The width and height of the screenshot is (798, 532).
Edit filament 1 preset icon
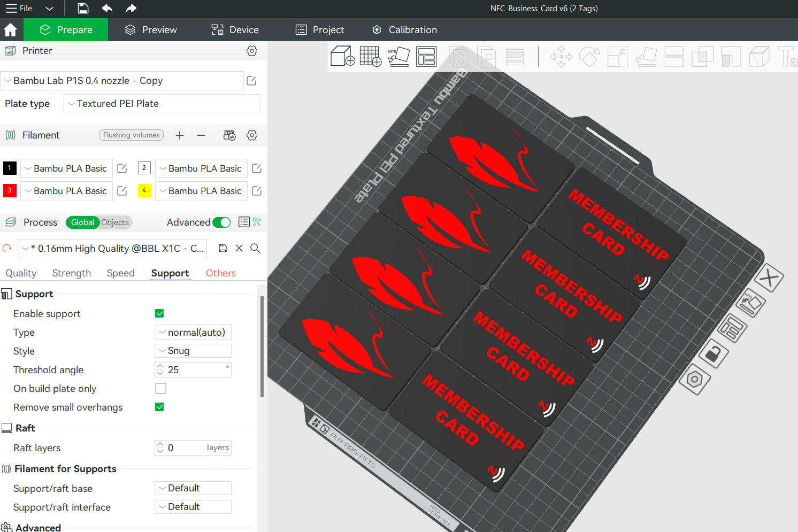pyautogui.click(x=122, y=168)
